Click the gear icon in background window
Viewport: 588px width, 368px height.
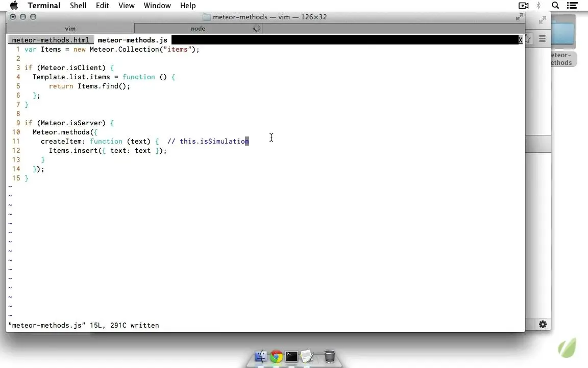coord(543,324)
